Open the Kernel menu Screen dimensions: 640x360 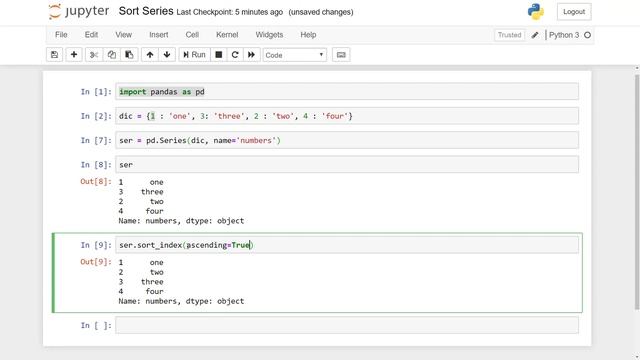227,35
